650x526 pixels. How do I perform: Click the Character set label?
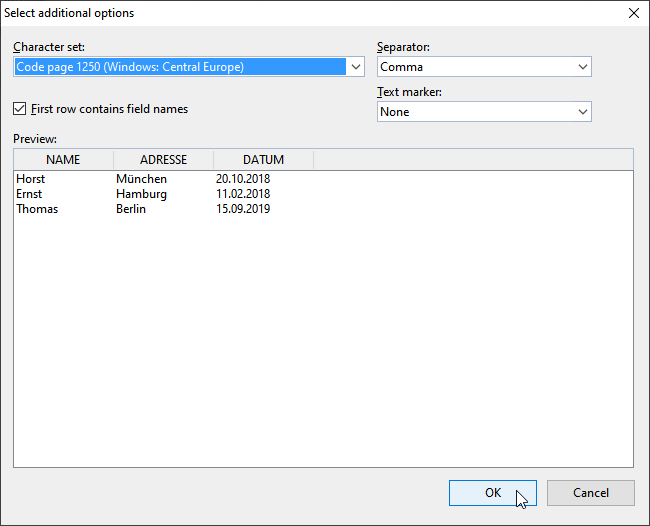[49, 47]
